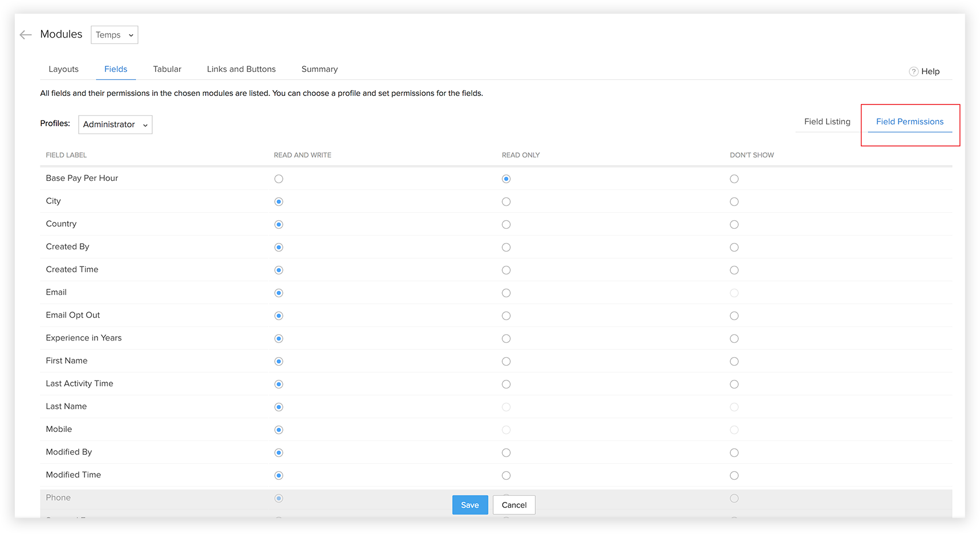Viewport: 980px width, 534px height.
Task: Cancel the permission changes
Action: [514, 505]
